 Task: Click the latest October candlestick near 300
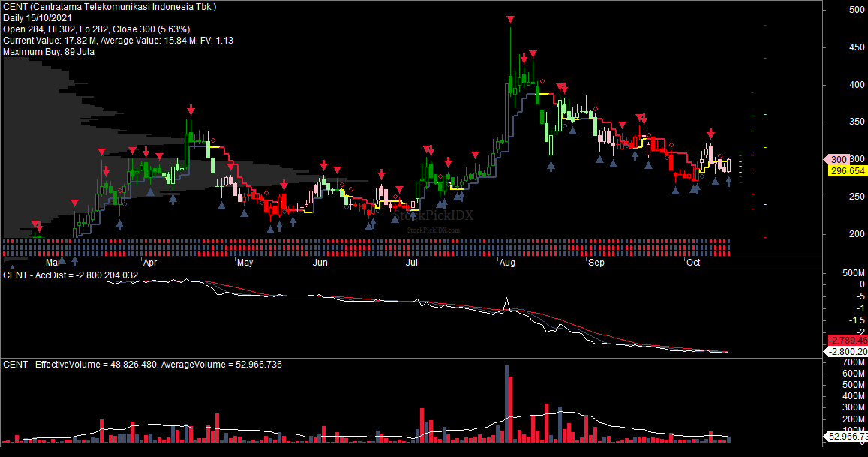coord(729,165)
